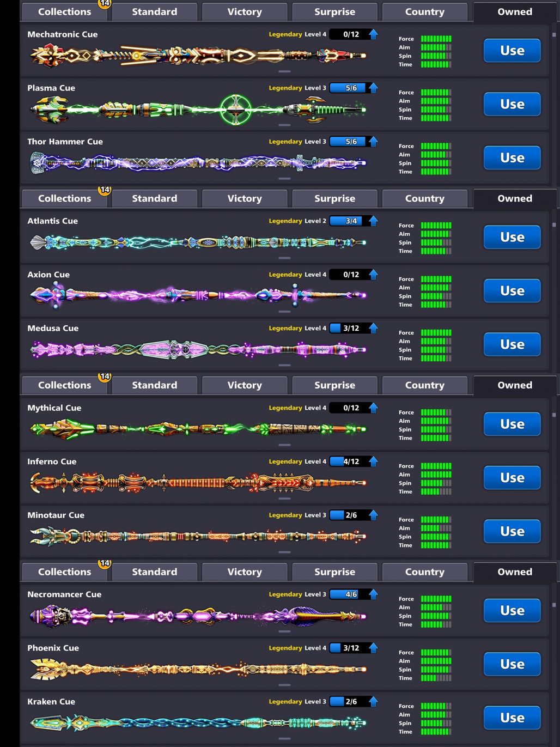Tap the Mythical Cue upgrade arrow

coord(373,408)
